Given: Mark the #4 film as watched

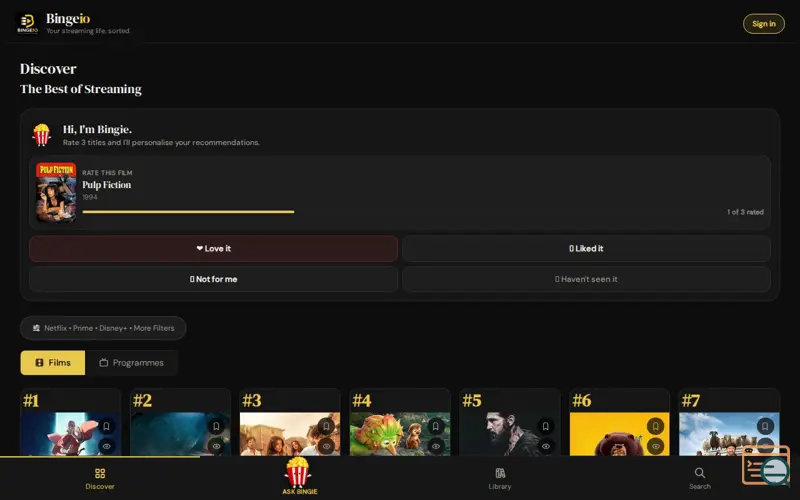Looking at the screenshot, I should click(436, 446).
